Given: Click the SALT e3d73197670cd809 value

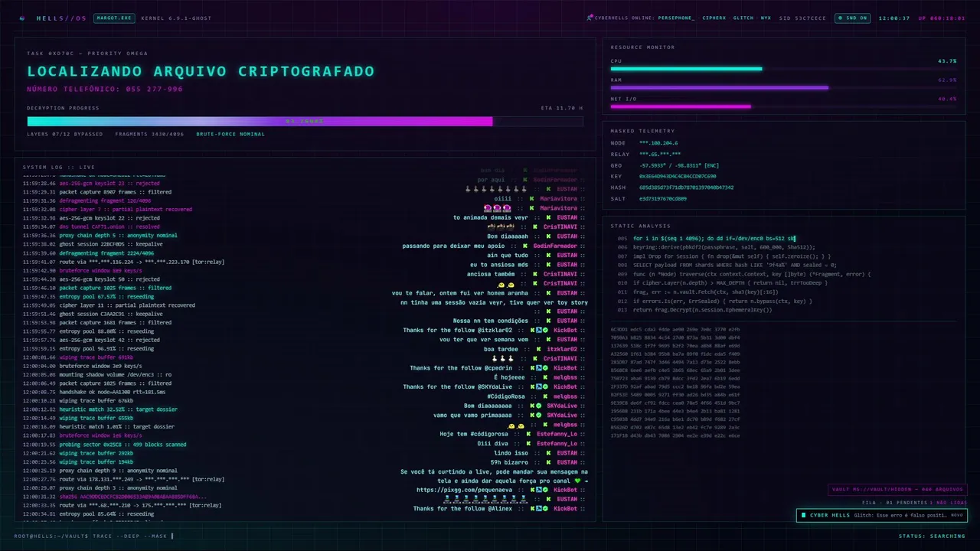Looking at the screenshot, I should 663,198.
